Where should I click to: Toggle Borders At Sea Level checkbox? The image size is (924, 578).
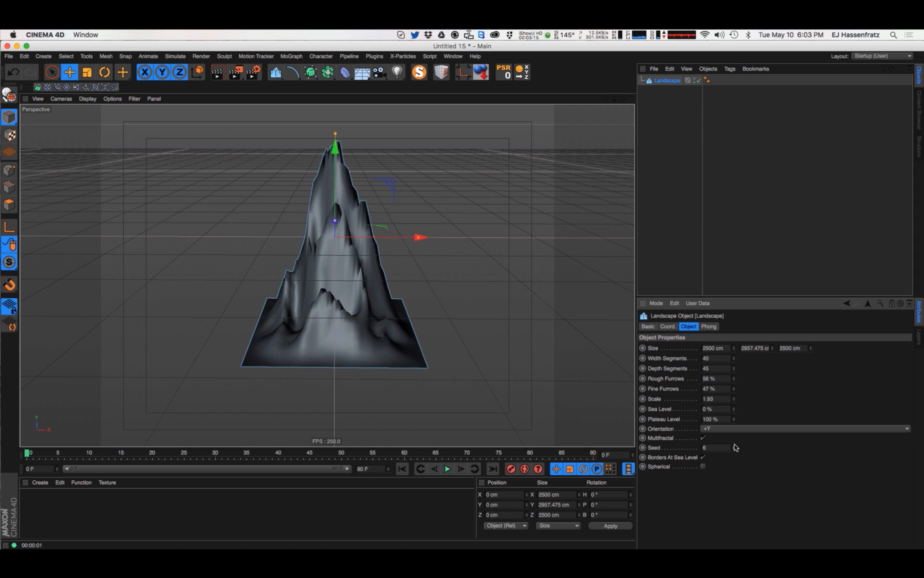[x=703, y=457]
